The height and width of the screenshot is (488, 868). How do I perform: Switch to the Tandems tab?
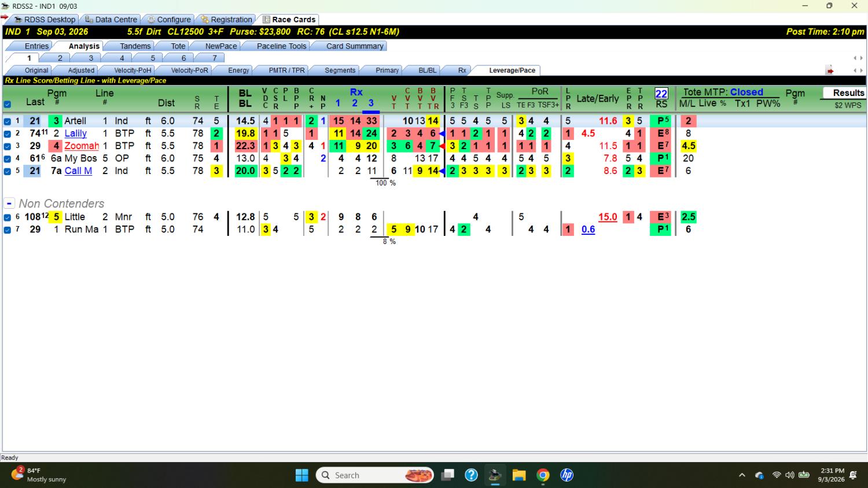tap(135, 46)
